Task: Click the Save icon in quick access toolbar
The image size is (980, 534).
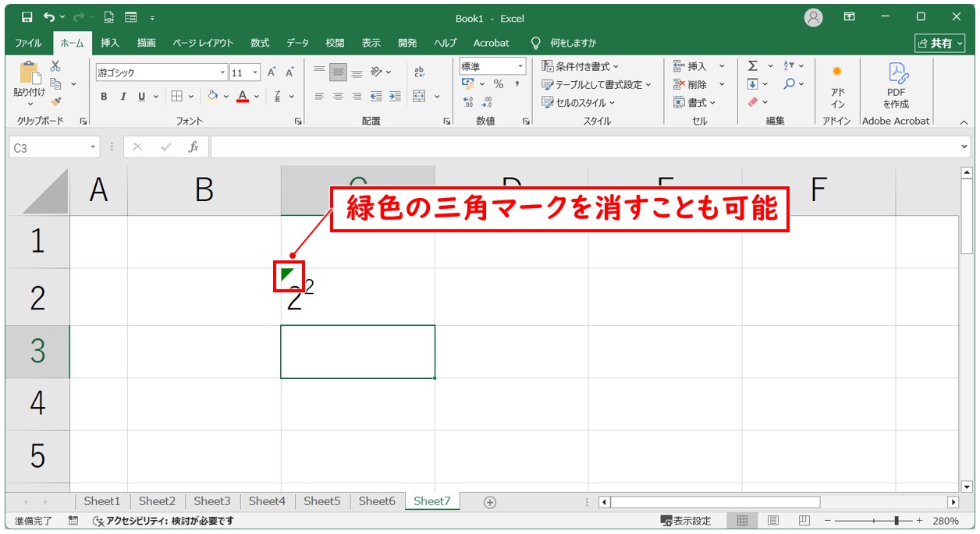Action: pos(27,17)
